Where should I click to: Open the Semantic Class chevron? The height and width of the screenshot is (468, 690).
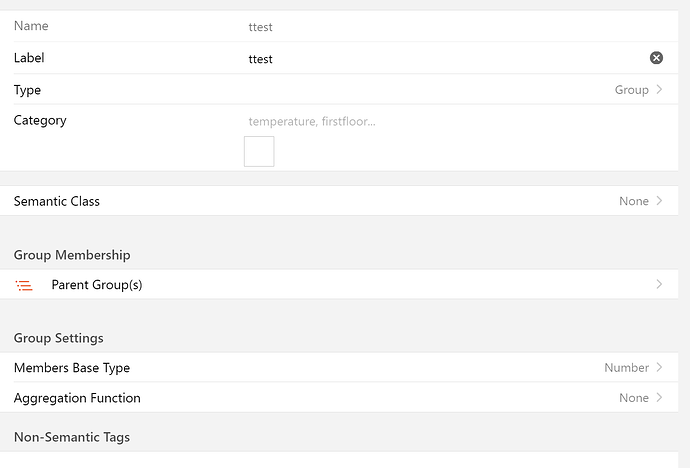[659, 201]
